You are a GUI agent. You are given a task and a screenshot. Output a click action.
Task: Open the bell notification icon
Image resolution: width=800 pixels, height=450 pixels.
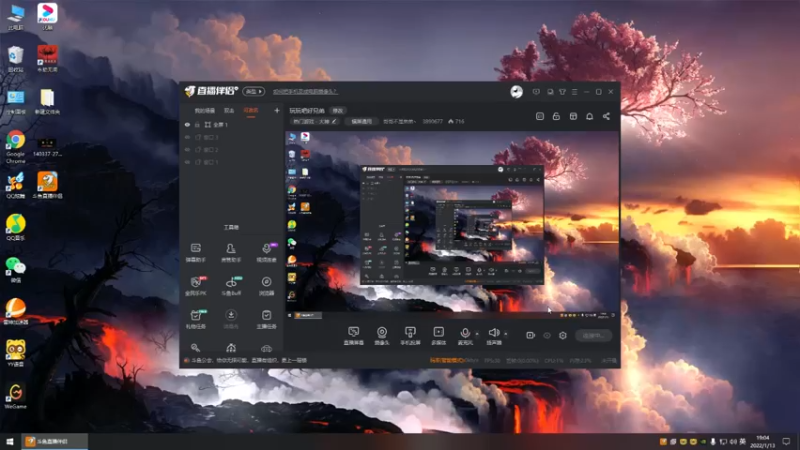tap(589, 116)
